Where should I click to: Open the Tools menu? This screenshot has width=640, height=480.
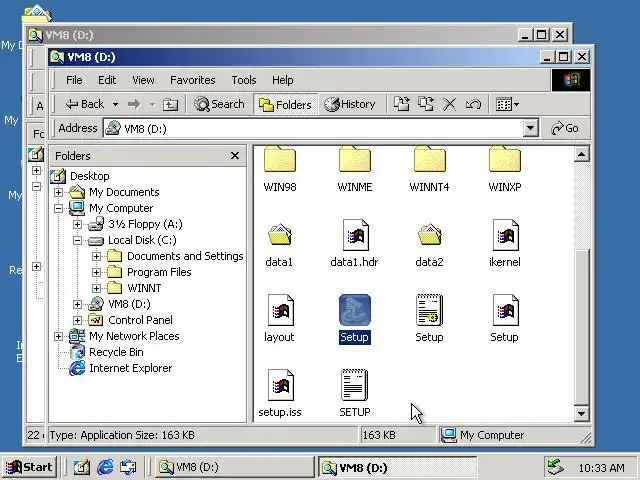click(244, 80)
